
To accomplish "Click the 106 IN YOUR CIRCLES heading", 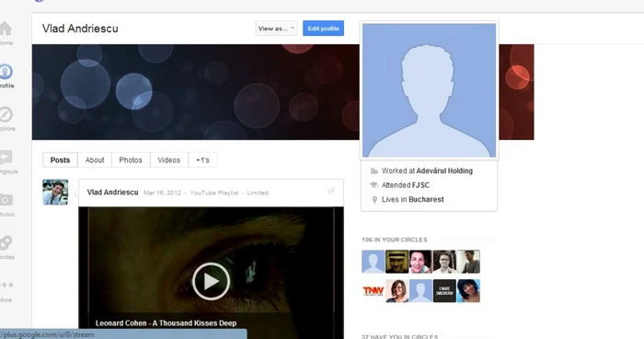I will (x=395, y=240).
